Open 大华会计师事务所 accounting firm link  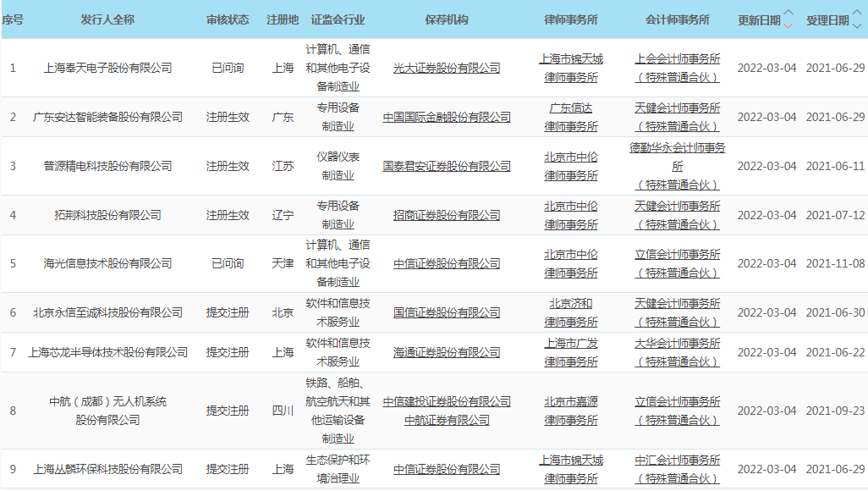(x=678, y=352)
